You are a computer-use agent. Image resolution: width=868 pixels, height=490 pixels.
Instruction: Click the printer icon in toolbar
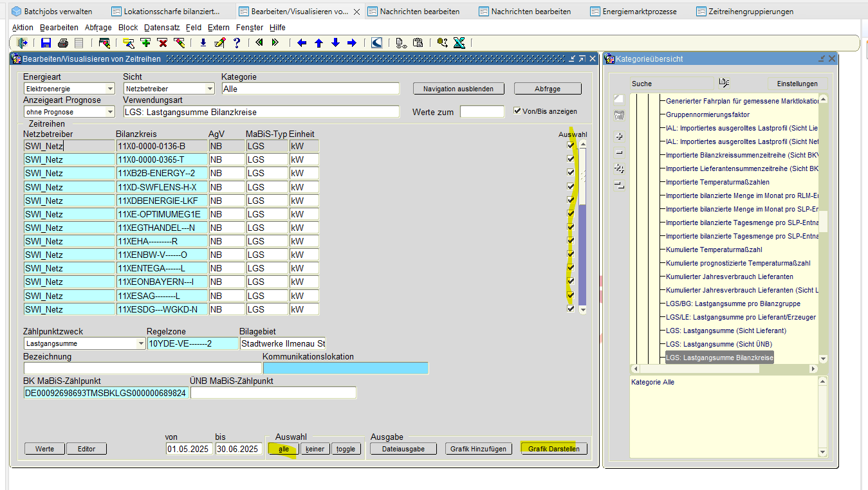[62, 43]
